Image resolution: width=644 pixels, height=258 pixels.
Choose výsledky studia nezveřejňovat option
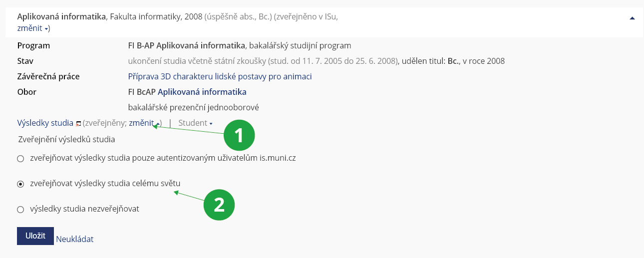[x=20, y=210]
